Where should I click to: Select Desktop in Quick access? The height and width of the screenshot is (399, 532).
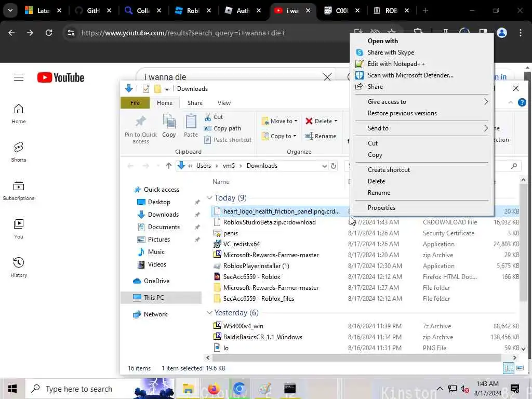pos(159,202)
